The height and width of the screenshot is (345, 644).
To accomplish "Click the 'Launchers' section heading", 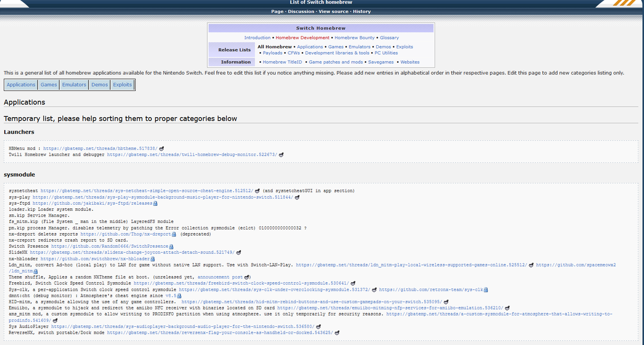I will tap(19, 132).
